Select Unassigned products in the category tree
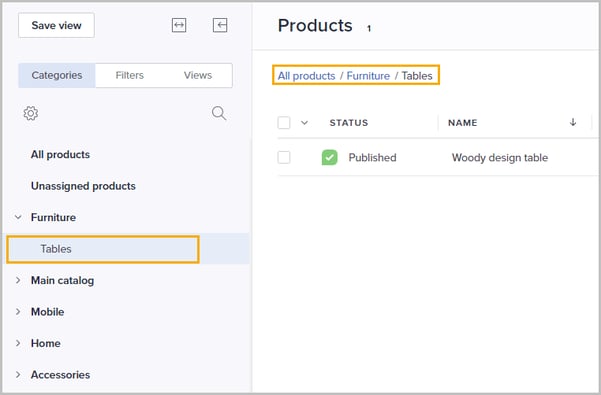 click(83, 186)
